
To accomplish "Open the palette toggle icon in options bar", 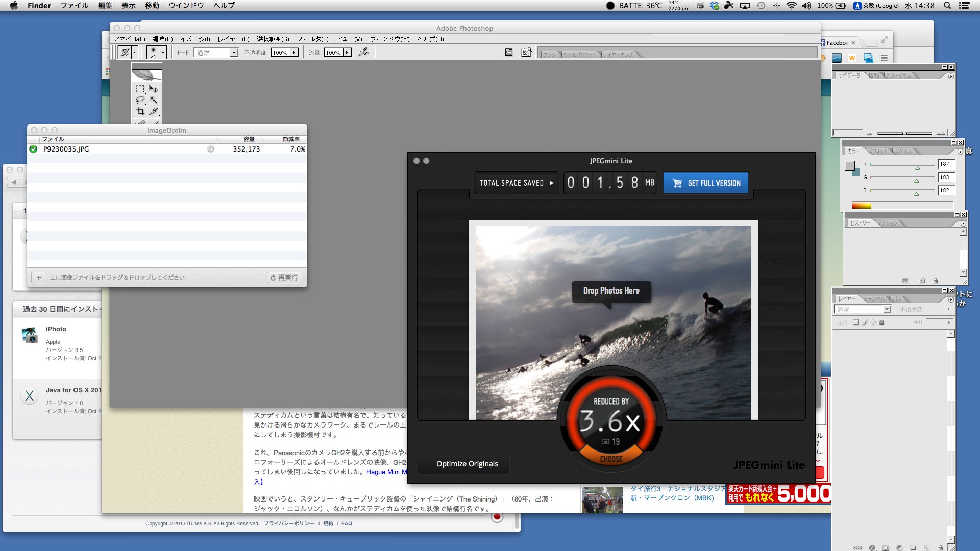I will click(509, 52).
